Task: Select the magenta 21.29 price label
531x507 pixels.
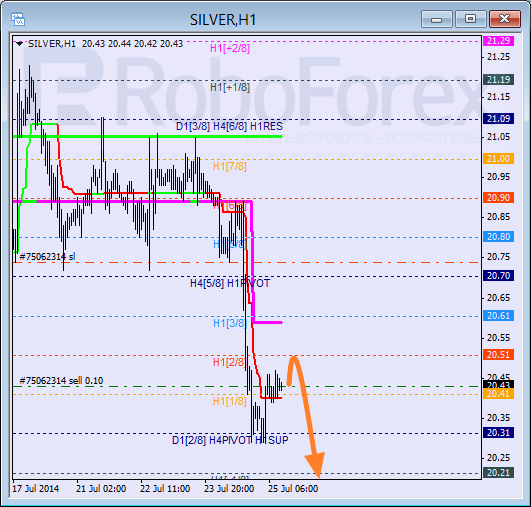Action: [x=498, y=41]
